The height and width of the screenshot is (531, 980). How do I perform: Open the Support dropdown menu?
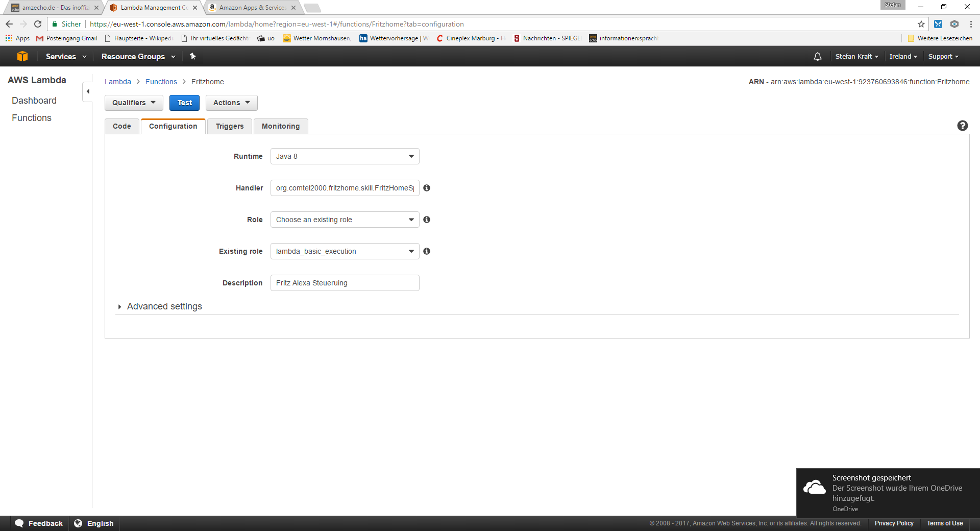pyautogui.click(x=943, y=56)
